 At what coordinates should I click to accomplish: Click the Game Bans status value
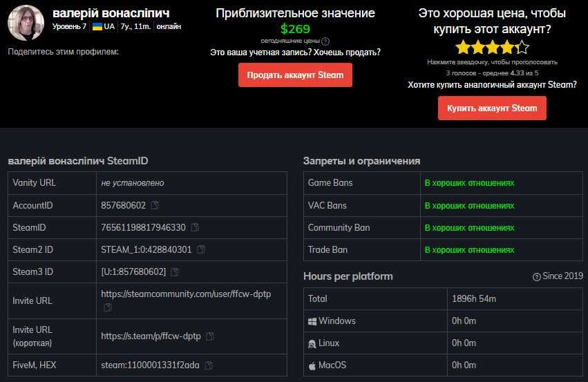coord(469,183)
